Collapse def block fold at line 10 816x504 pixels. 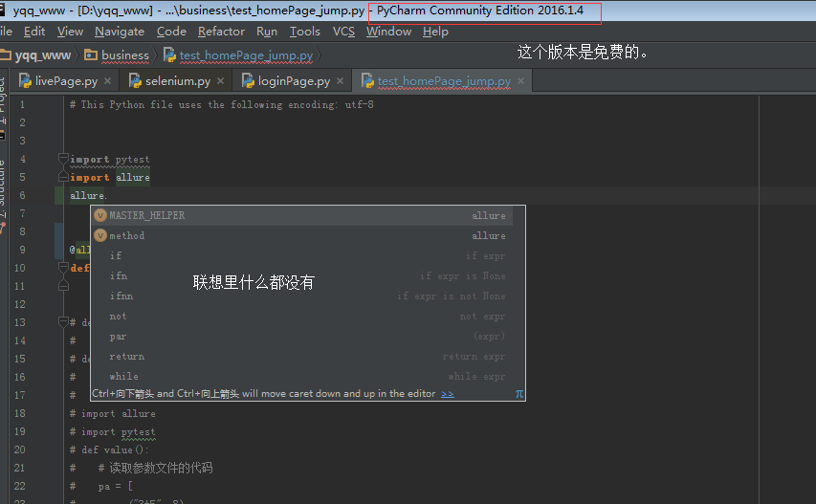(x=63, y=268)
